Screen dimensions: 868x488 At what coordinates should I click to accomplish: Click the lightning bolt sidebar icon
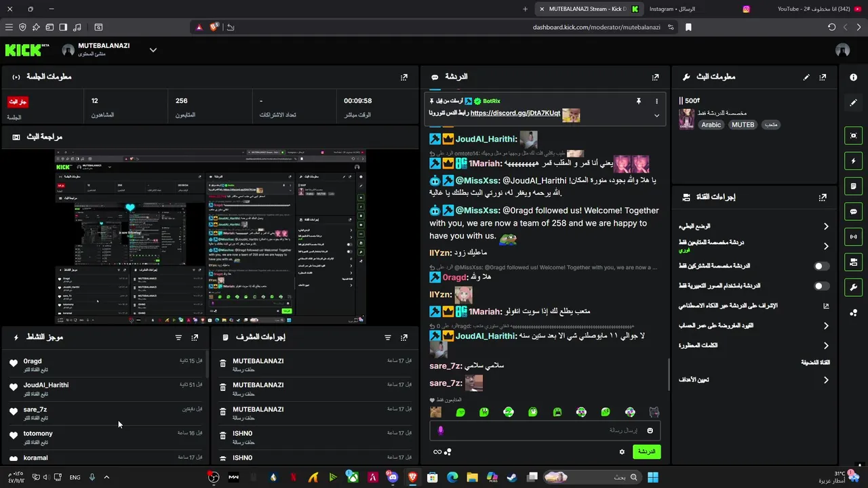[853, 161]
